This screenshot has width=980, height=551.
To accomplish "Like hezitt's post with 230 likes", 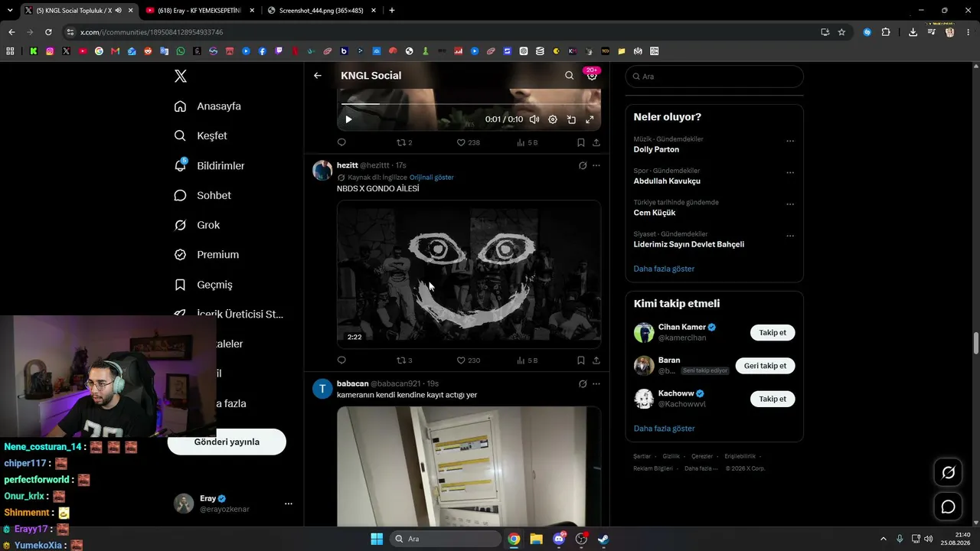I will point(468,360).
